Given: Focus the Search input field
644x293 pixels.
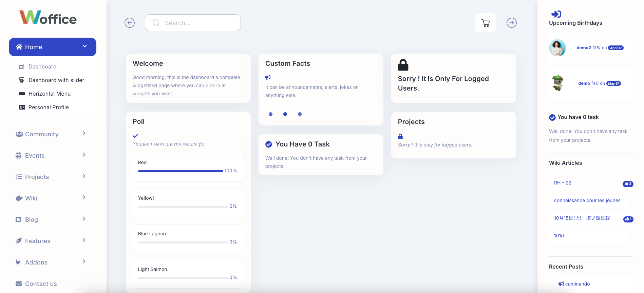Looking at the screenshot, I should (193, 23).
